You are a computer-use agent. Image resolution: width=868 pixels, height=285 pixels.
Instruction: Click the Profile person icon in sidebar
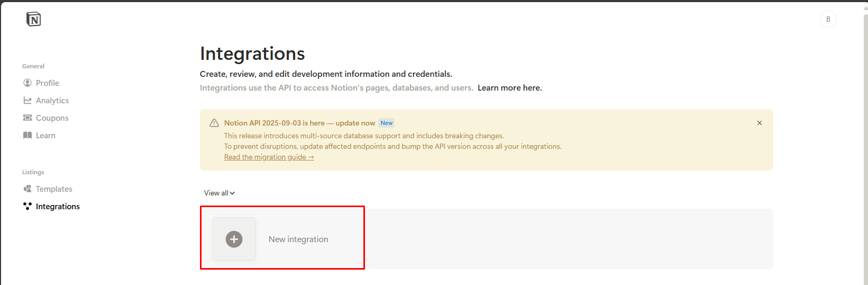click(28, 83)
